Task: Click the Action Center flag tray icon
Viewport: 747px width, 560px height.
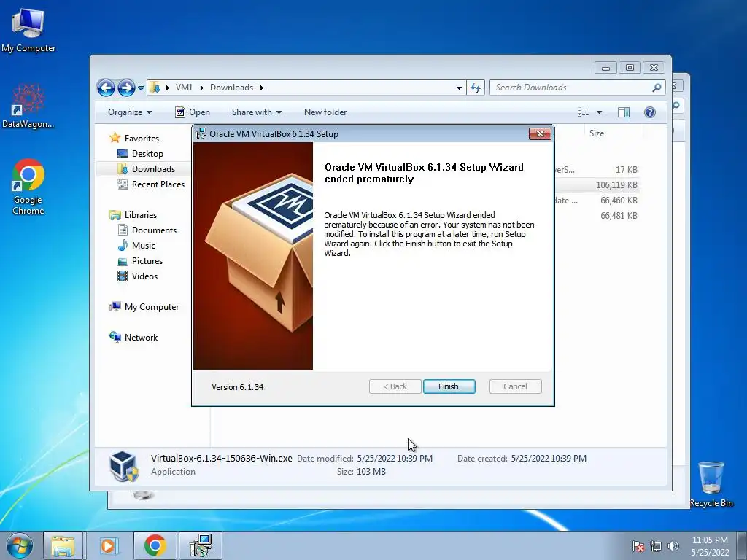Action: click(x=638, y=546)
